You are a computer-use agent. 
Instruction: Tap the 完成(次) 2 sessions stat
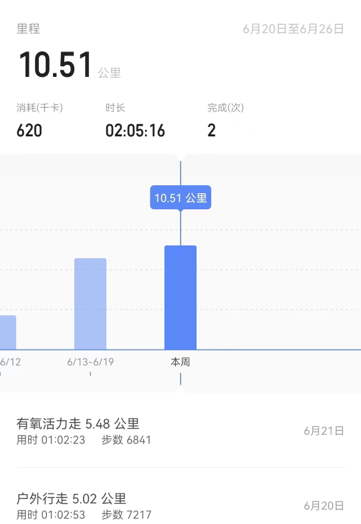(226, 121)
